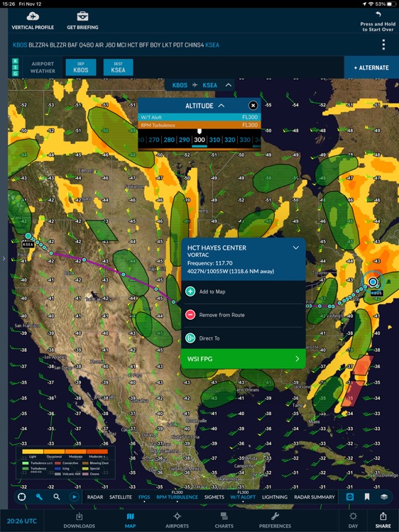Tap the Start Over undo arrow
The height and width of the screenshot is (532, 399).
[378, 15]
